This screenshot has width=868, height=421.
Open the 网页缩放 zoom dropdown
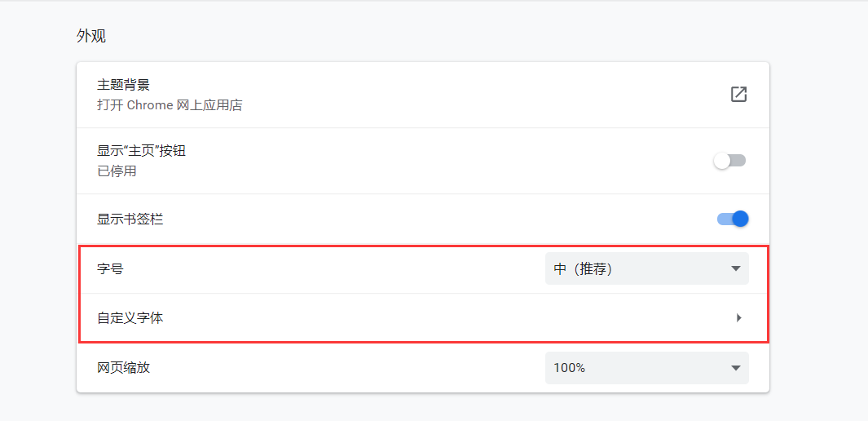pos(646,367)
